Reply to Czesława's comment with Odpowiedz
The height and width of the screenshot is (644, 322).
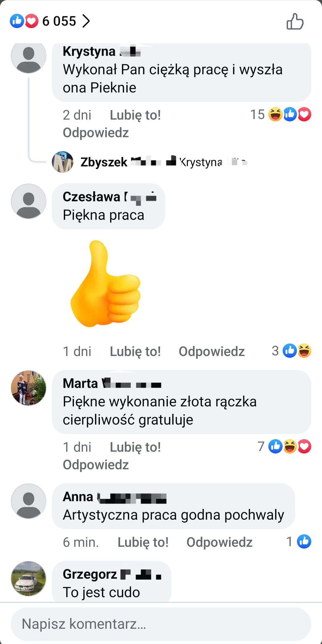click(212, 352)
